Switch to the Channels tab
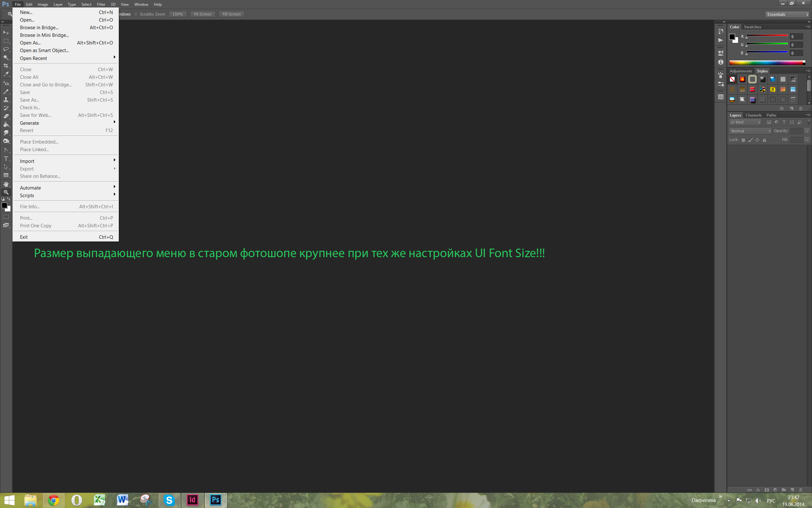Image resolution: width=812 pixels, height=508 pixels. [753, 115]
